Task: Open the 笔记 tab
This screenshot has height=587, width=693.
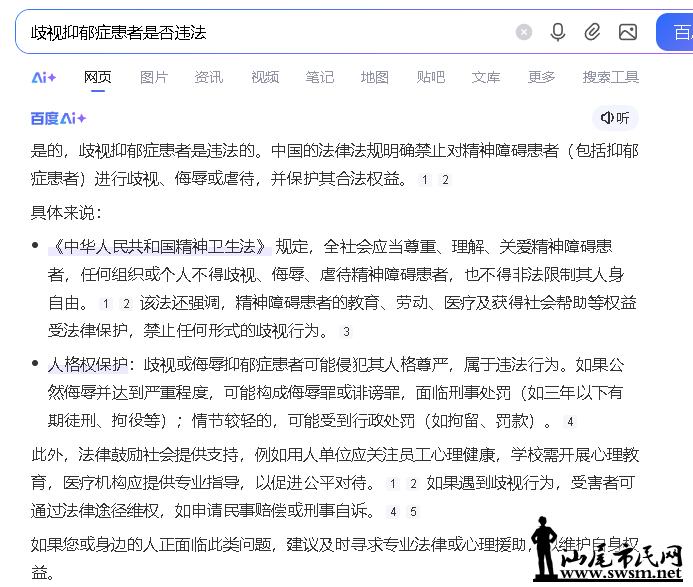Action: [320, 77]
